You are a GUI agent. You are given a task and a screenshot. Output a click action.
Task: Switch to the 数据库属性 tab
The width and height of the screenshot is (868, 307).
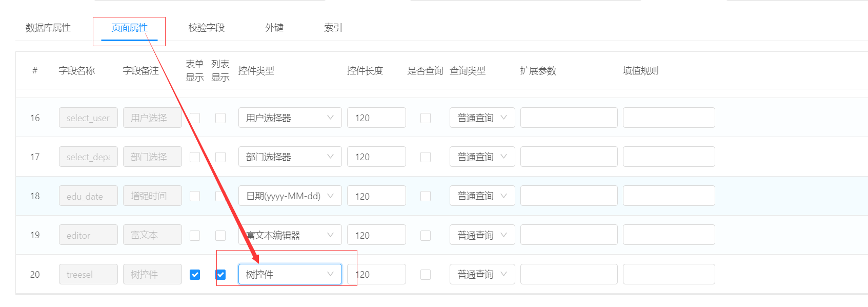click(48, 28)
